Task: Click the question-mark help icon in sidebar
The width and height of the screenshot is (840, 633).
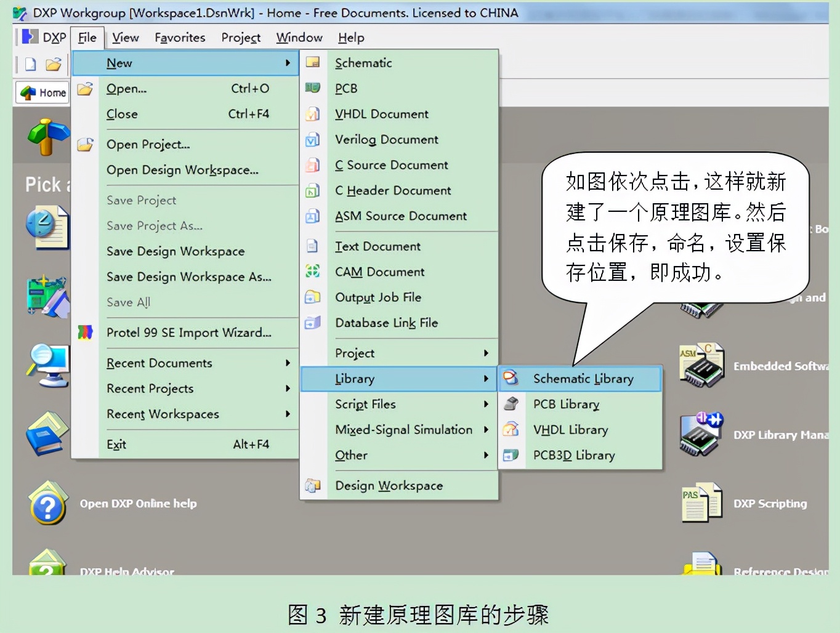Action: 48,503
